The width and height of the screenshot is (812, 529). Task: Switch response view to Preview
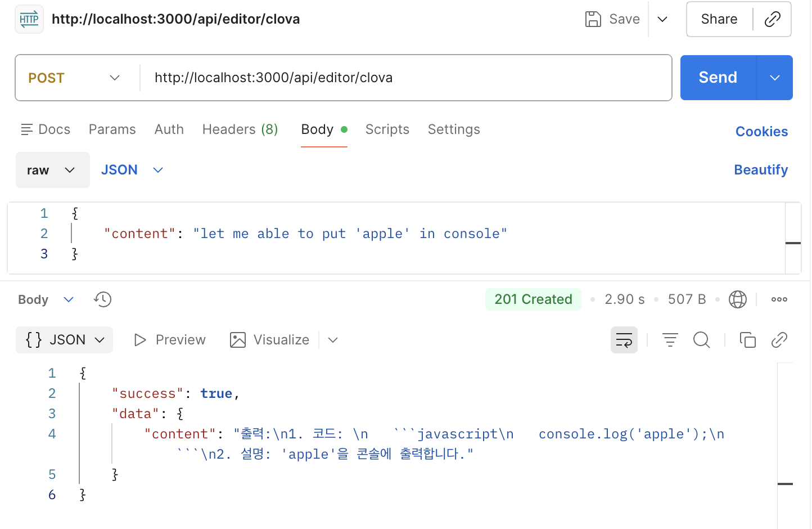pyautogui.click(x=170, y=340)
